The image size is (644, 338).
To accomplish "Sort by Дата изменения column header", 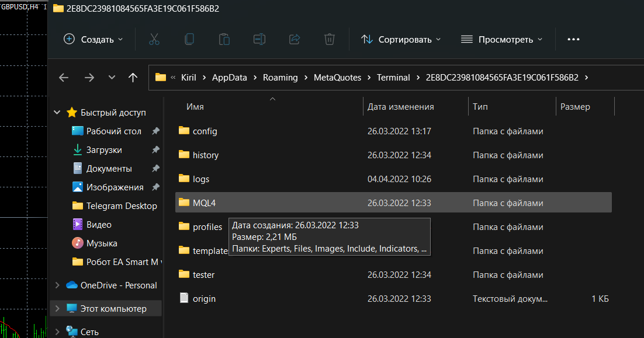I will pos(400,107).
